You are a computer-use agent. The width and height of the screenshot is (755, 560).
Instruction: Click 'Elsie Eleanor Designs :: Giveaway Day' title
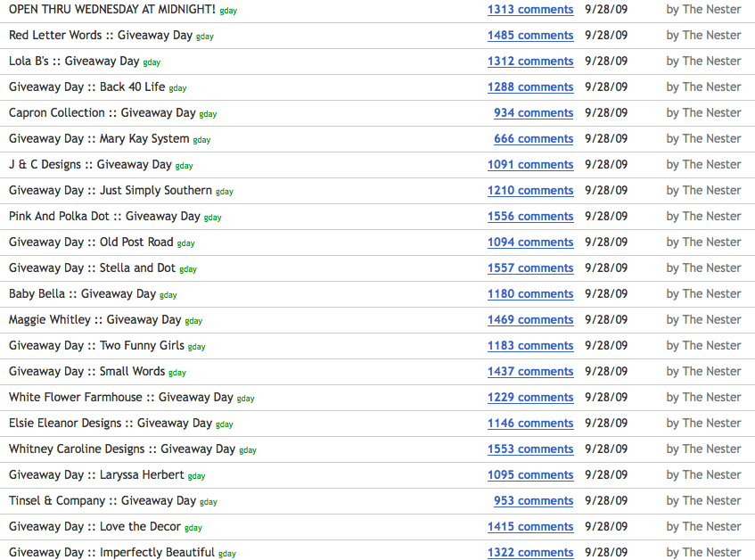click(111, 423)
